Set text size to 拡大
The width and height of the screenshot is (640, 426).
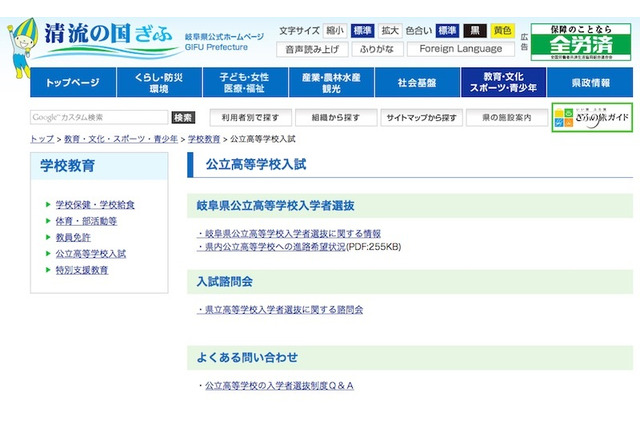[x=390, y=31]
